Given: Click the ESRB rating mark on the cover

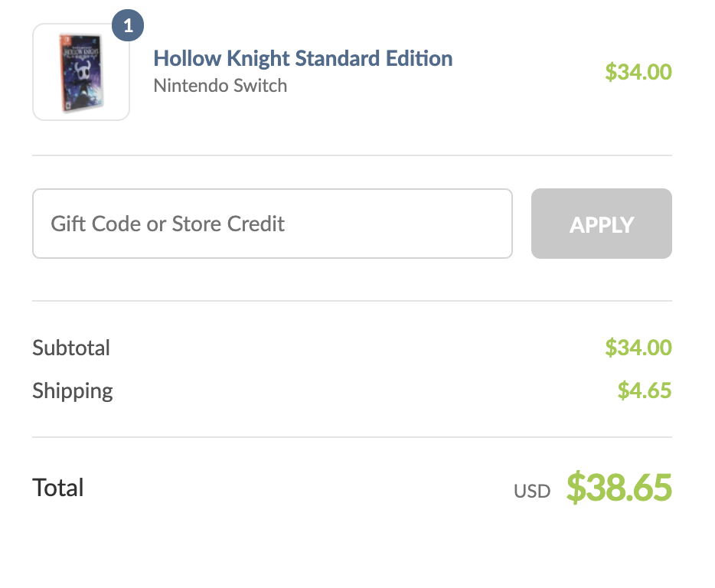Looking at the screenshot, I should click(67, 104).
